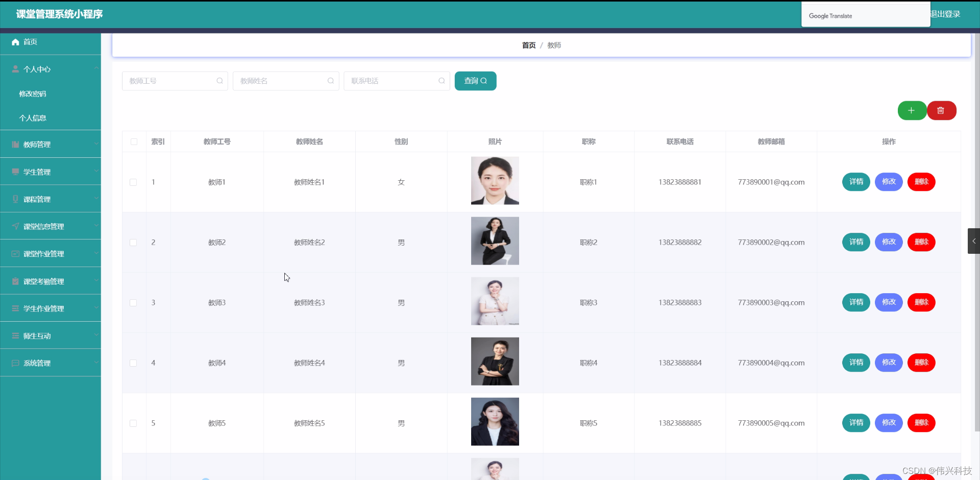
Task: Check the checkbox for row 教师1
Action: pos(133,182)
